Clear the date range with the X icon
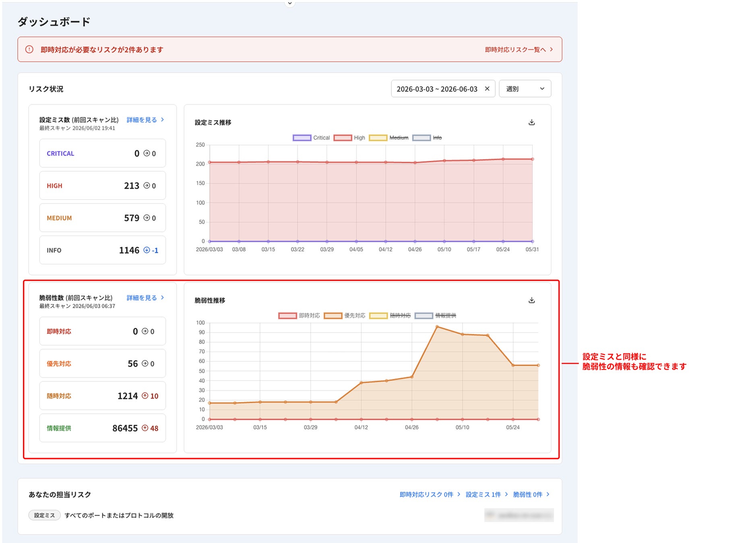The height and width of the screenshot is (543, 756). pos(487,88)
